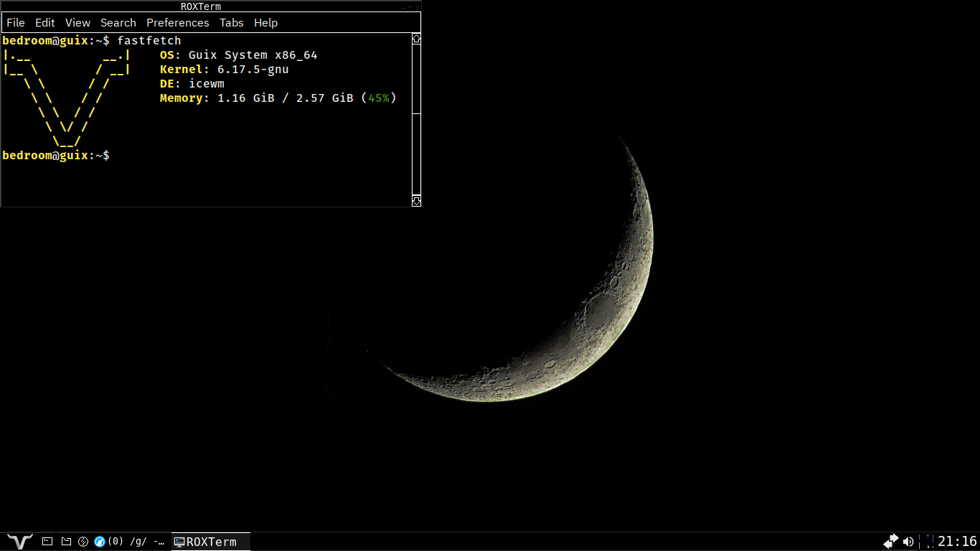980x551 pixels.
Task: Click the ROXTerm taskbar window button
Action: (211, 542)
